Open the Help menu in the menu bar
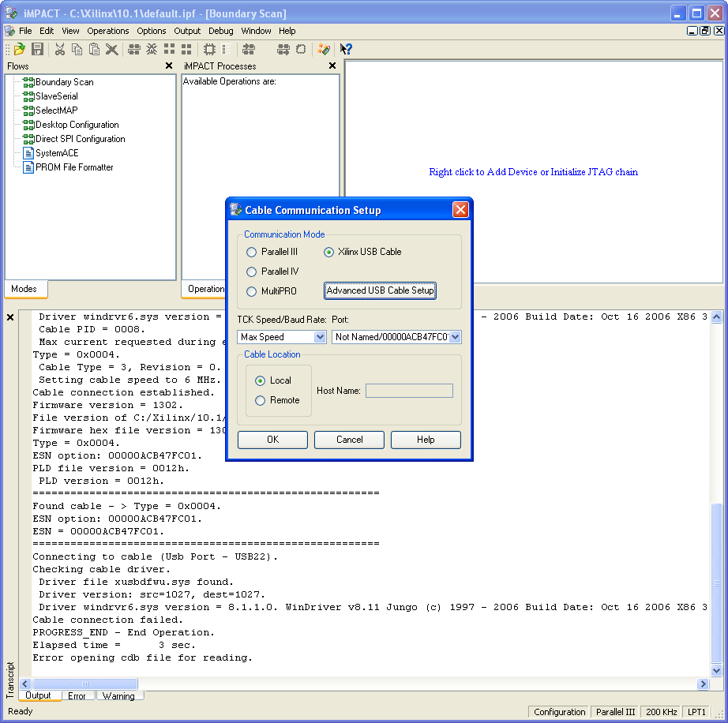 point(287,31)
